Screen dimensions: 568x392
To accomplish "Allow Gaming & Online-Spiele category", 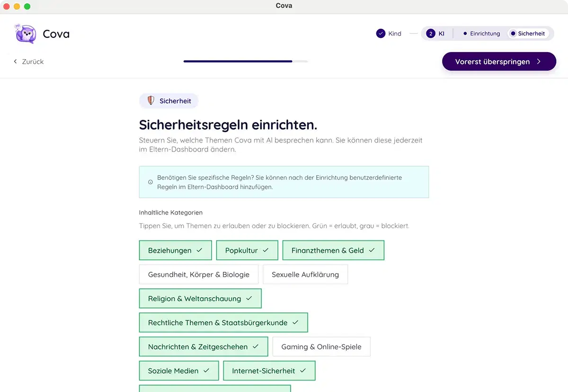I will tap(321, 347).
